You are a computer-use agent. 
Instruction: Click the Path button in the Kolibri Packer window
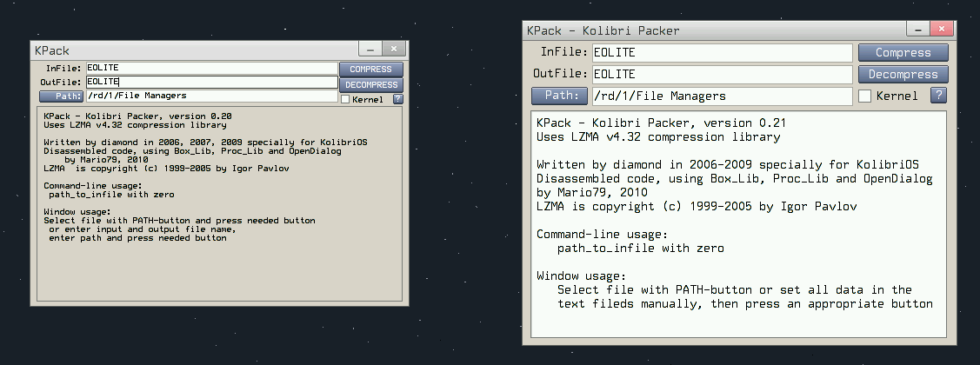tap(559, 96)
